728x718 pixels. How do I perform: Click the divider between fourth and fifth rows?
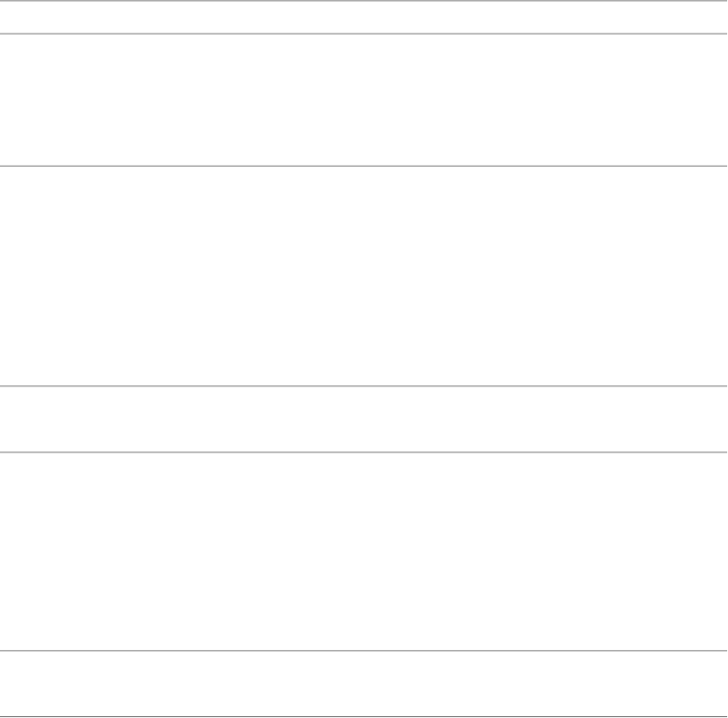(364, 452)
